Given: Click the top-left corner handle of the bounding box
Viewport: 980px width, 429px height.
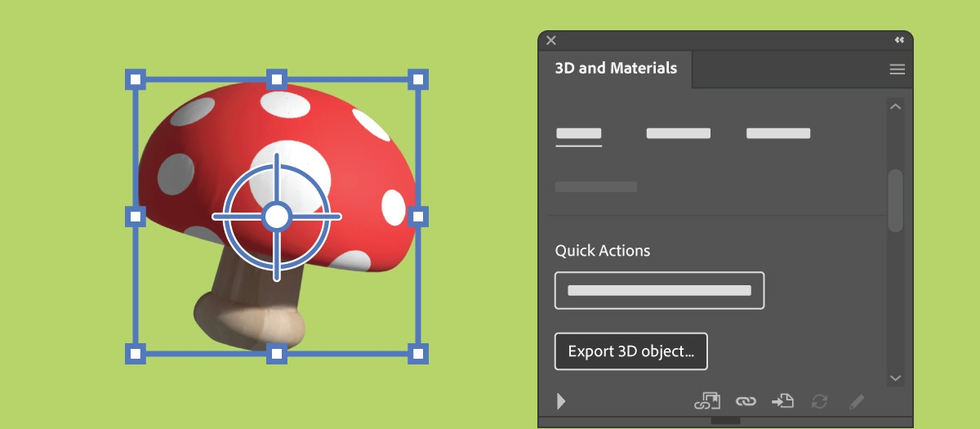Looking at the screenshot, I should pos(136,79).
